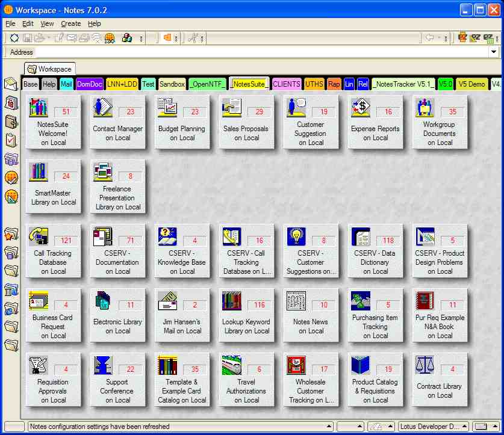Screen dimensions: 504x435
Task: Switch to the LNN+LDD workspace tab
Action: tap(122, 84)
